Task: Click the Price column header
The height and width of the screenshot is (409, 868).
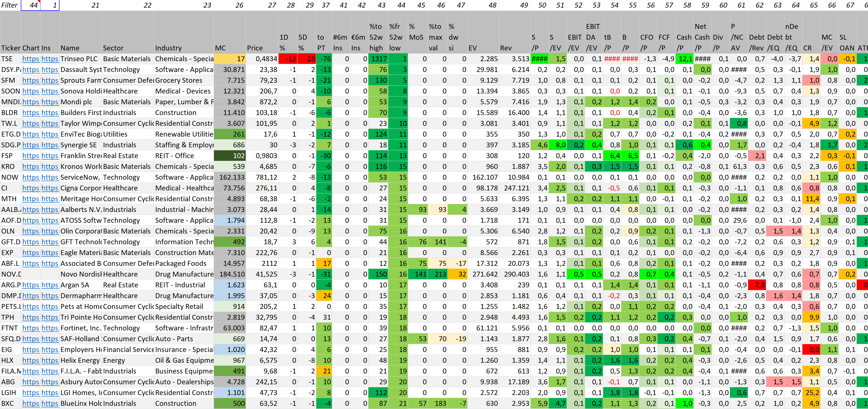Action: coord(255,48)
